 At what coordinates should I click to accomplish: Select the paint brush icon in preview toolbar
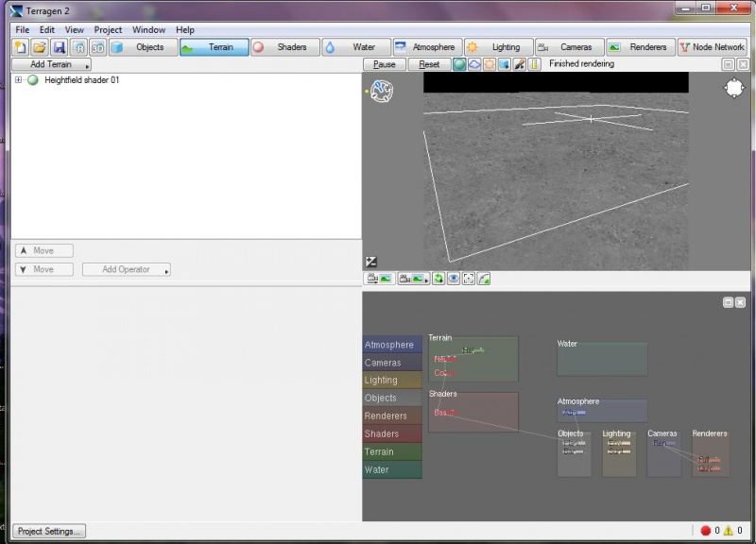tap(519, 64)
